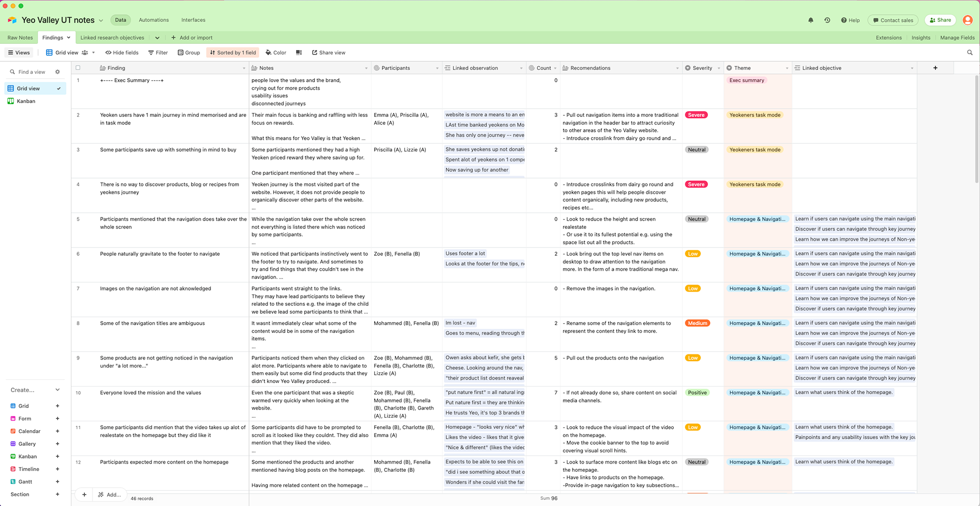Select Grid view in sidebar list
This screenshot has height=506, width=980.
[35, 88]
